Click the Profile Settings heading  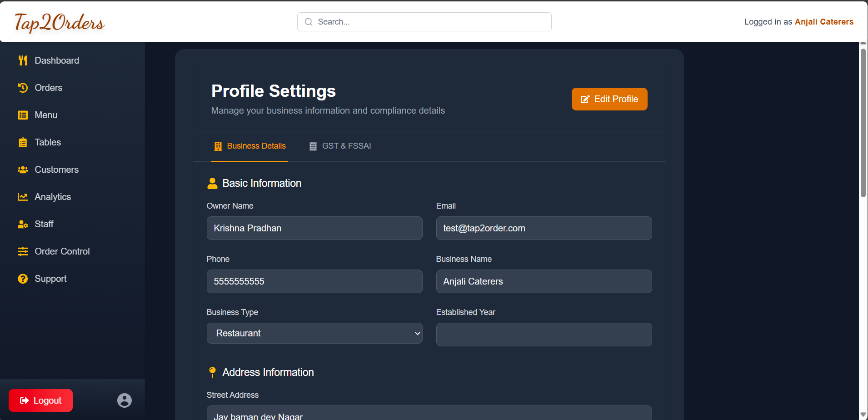(x=274, y=91)
